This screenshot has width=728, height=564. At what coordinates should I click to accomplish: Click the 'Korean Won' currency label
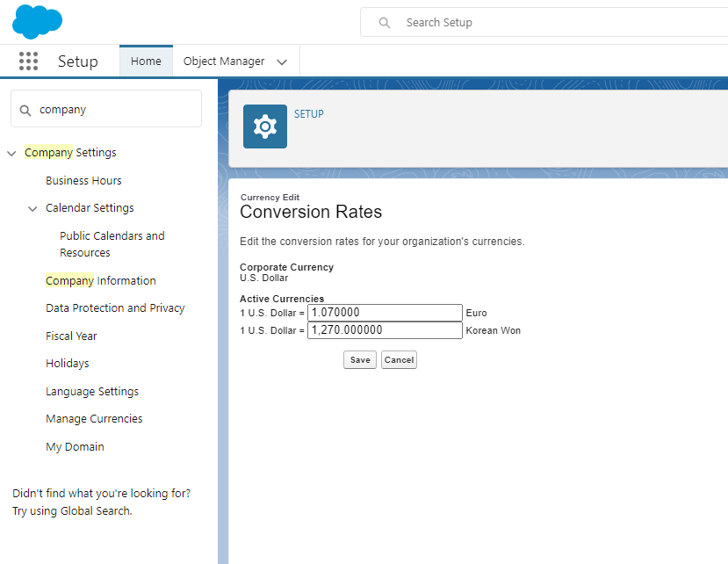(x=493, y=330)
